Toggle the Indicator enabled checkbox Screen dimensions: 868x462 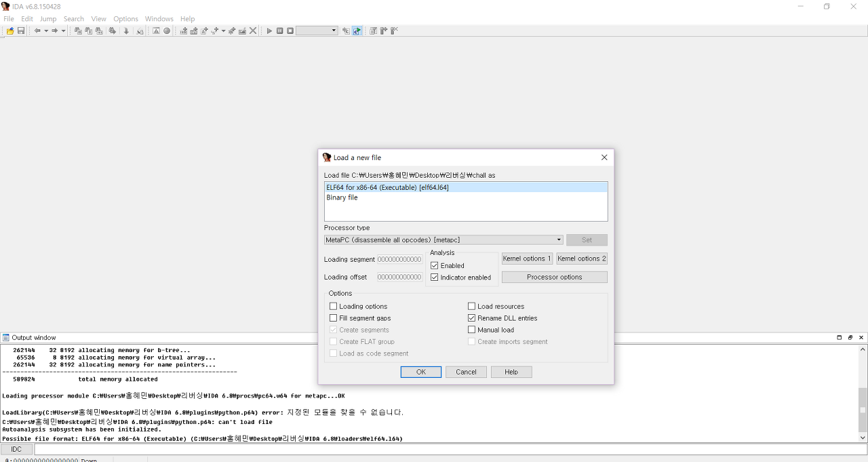pyautogui.click(x=435, y=277)
